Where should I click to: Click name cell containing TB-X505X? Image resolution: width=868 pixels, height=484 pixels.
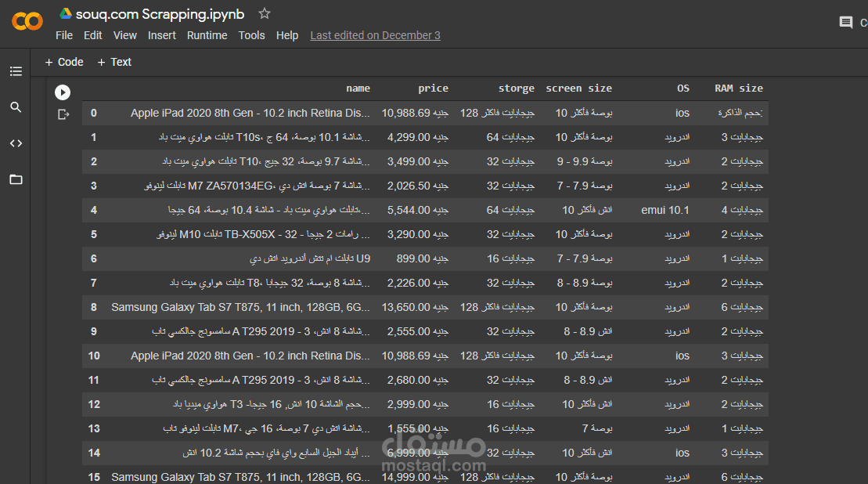point(263,235)
